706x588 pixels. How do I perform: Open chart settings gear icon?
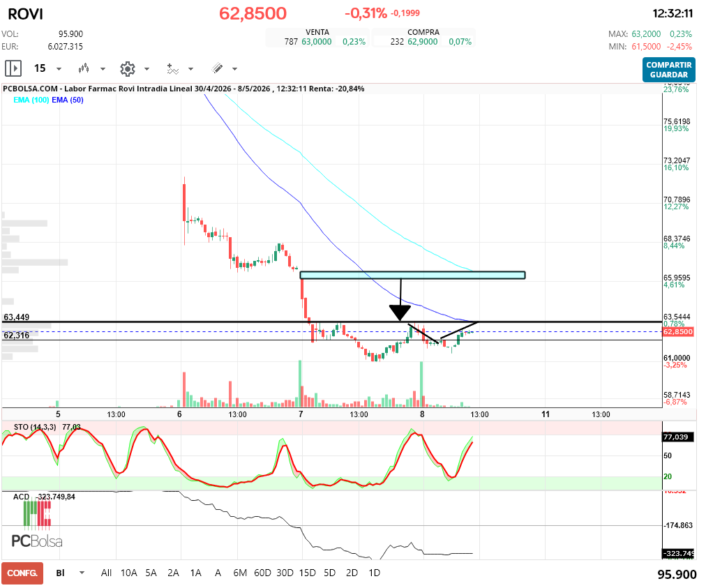(128, 69)
